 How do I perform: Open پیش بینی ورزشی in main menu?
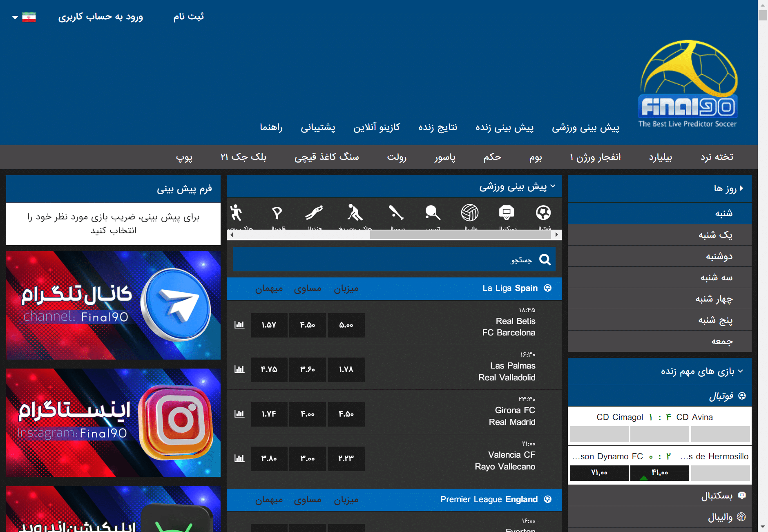(x=585, y=127)
